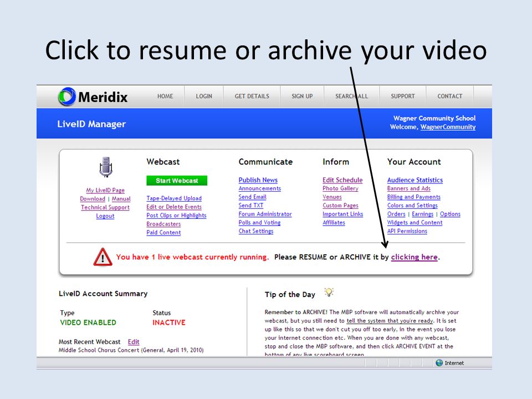532x399 pixels.
Task: Open the Chat Settings link
Action: (256, 231)
